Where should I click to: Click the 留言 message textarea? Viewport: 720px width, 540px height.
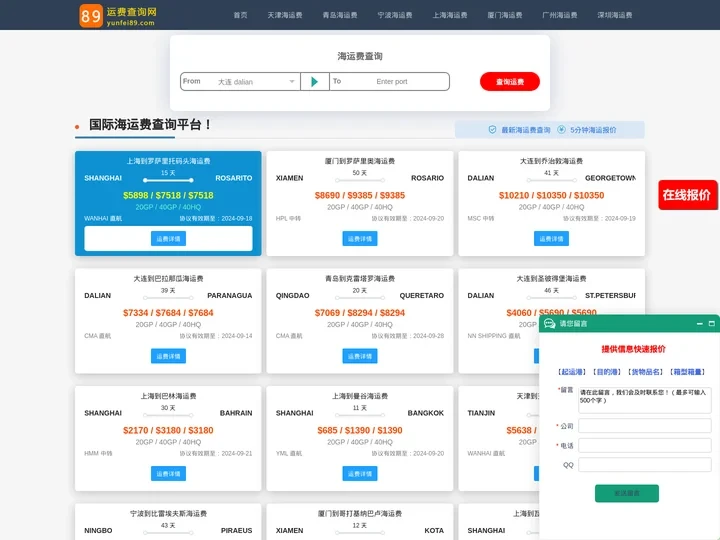click(x=645, y=400)
